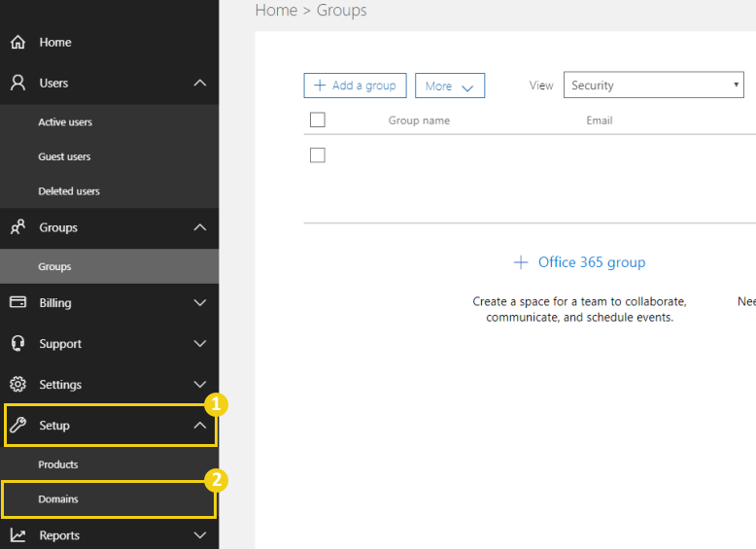This screenshot has height=549, width=756.
Task: Open the More dropdown button
Action: point(449,86)
